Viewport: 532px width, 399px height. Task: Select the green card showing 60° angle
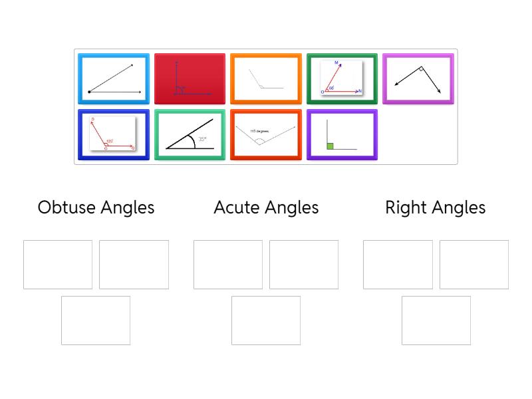342,79
